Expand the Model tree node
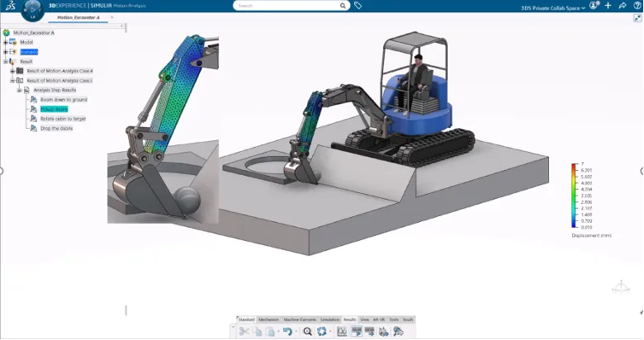 (x=6, y=42)
